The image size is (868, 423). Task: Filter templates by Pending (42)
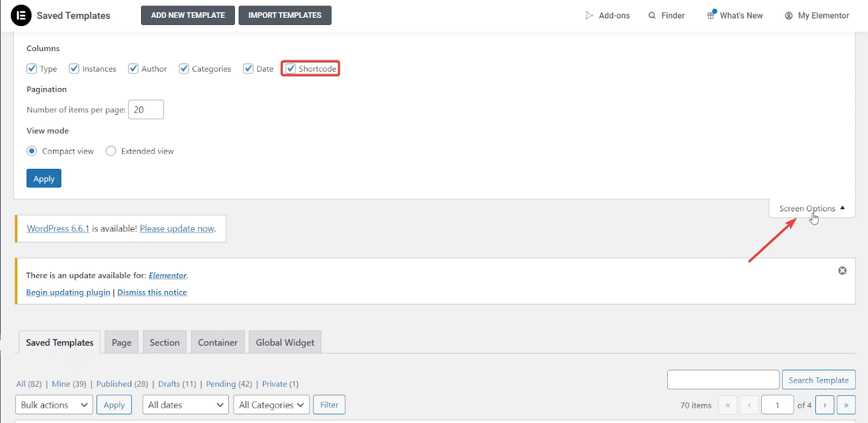tap(229, 384)
